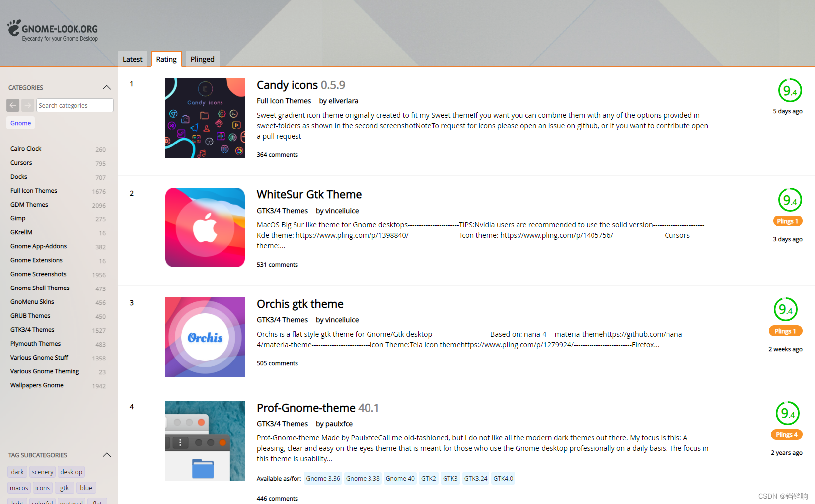Filter by the dark tag
Image resolution: width=815 pixels, height=504 pixels.
pos(17,472)
